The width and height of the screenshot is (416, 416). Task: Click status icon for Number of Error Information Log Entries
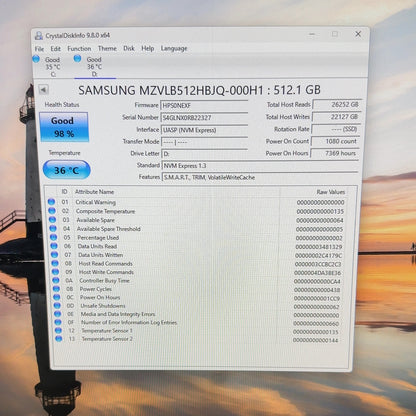58,322
